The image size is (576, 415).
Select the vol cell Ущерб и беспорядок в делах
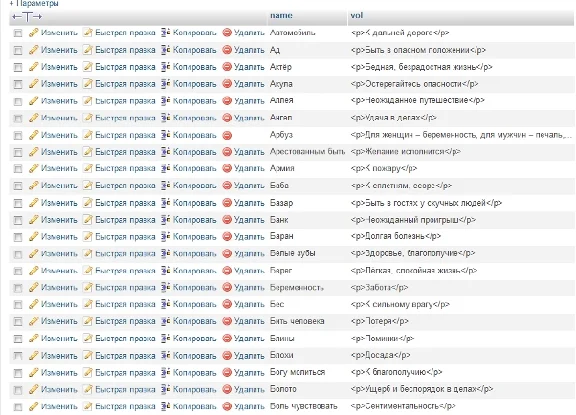pos(422,389)
